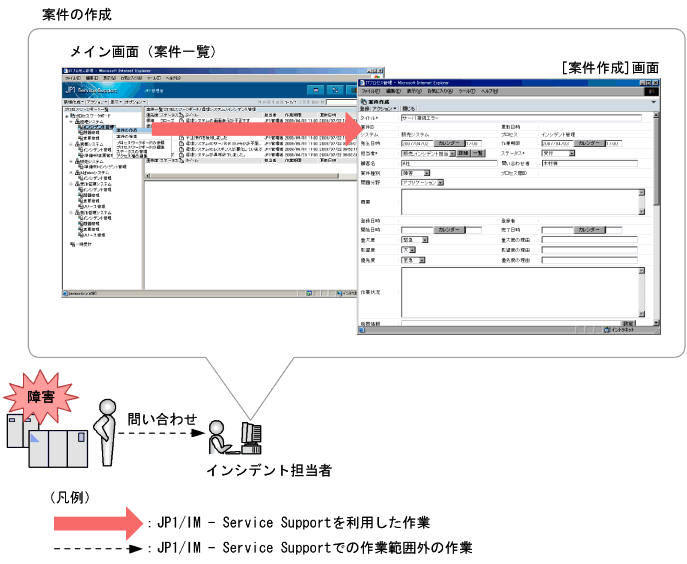
Task: Click the 顧客名 input field
Action: click(449, 163)
